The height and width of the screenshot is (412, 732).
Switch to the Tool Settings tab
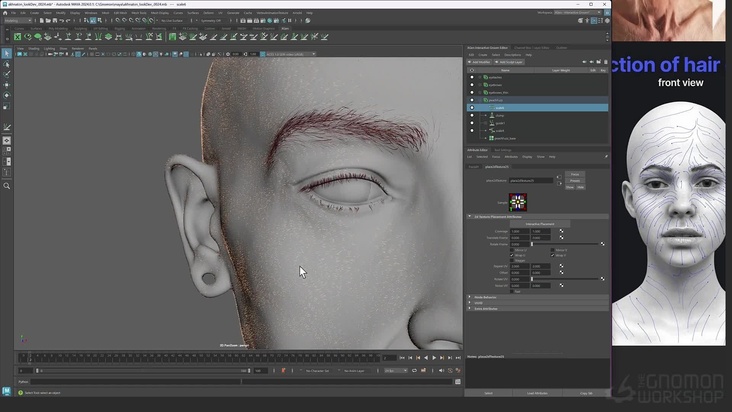(502, 149)
